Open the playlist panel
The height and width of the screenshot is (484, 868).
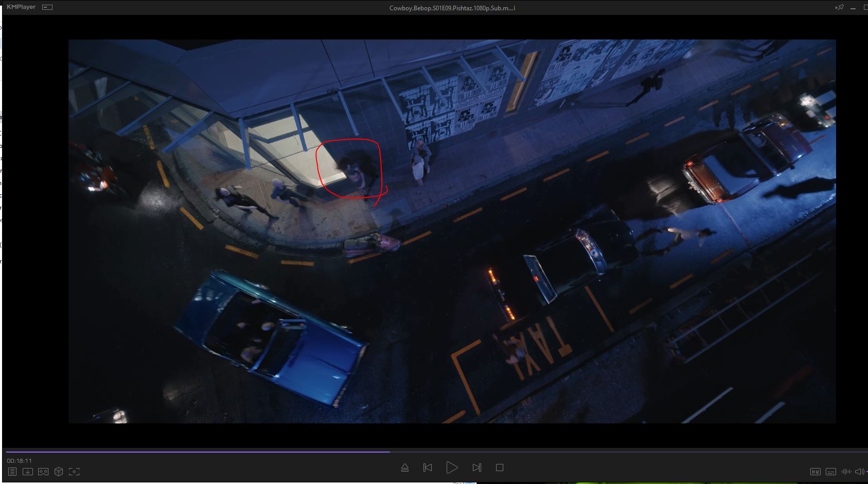(12, 472)
